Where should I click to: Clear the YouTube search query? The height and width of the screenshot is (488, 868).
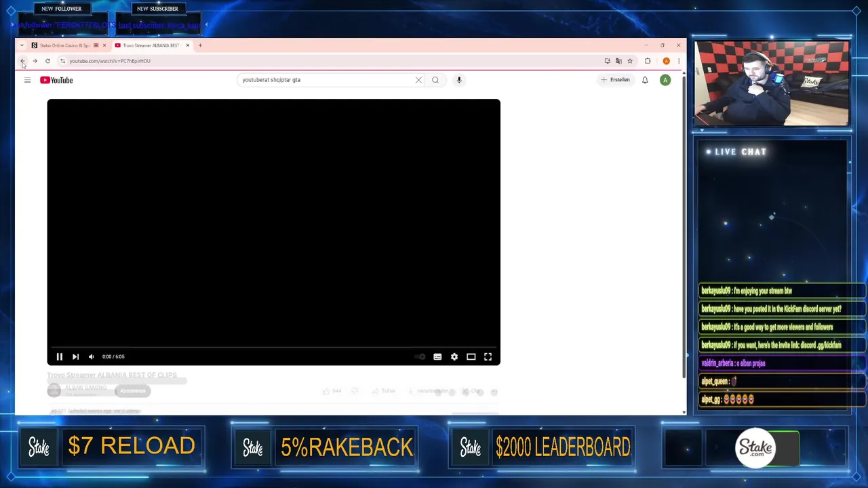(418, 80)
